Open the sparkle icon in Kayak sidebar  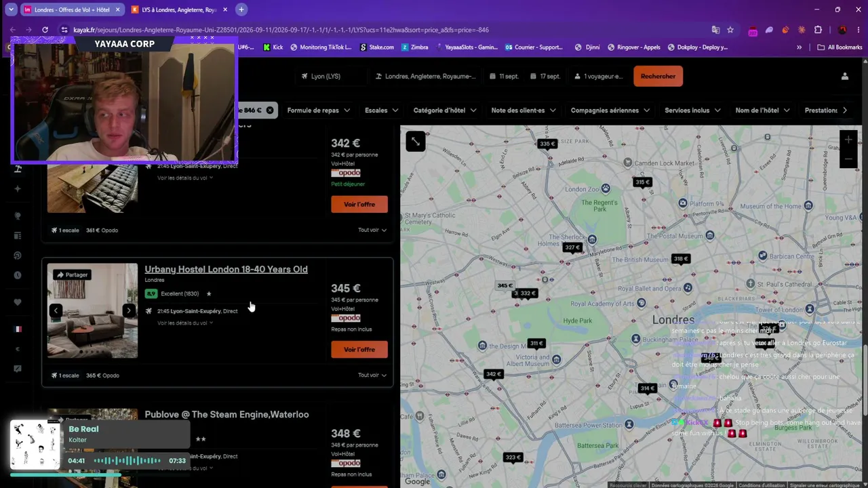click(18, 188)
